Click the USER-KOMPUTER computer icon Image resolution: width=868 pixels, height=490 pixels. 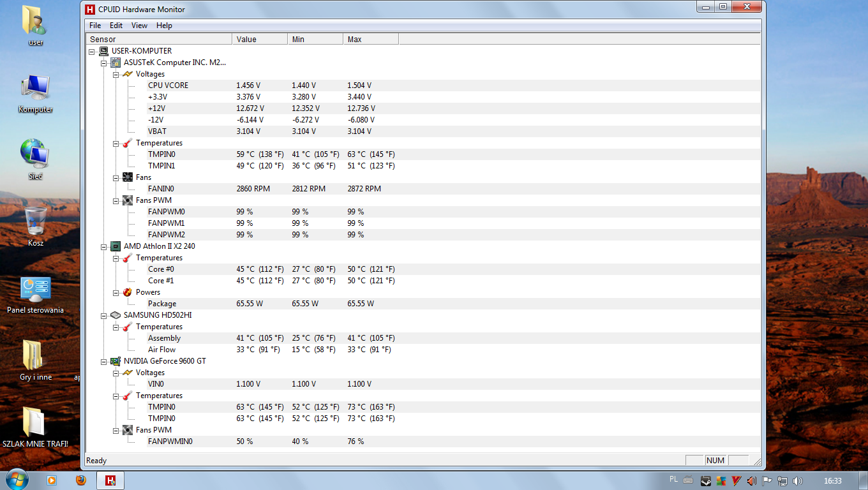click(x=103, y=51)
